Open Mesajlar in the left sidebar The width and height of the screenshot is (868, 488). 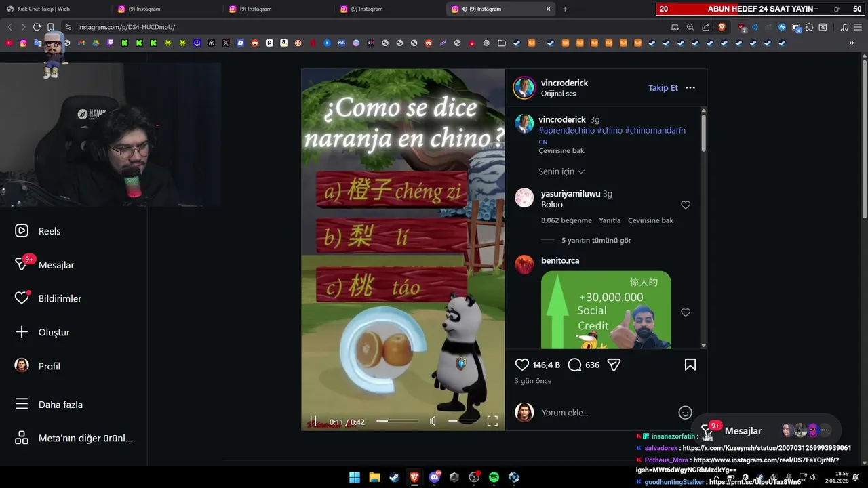pos(45,264)
